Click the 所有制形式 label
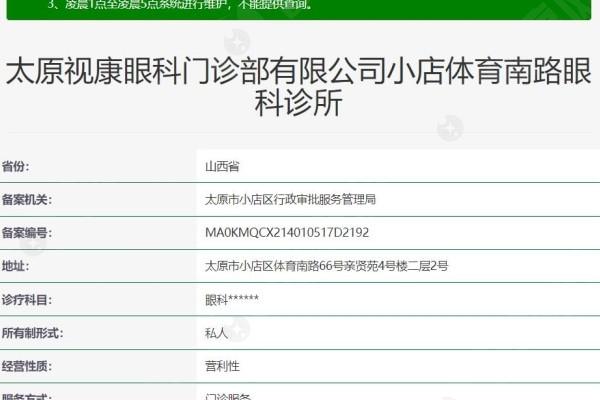Screen dimensions: 600x400 tap(33, 333)
